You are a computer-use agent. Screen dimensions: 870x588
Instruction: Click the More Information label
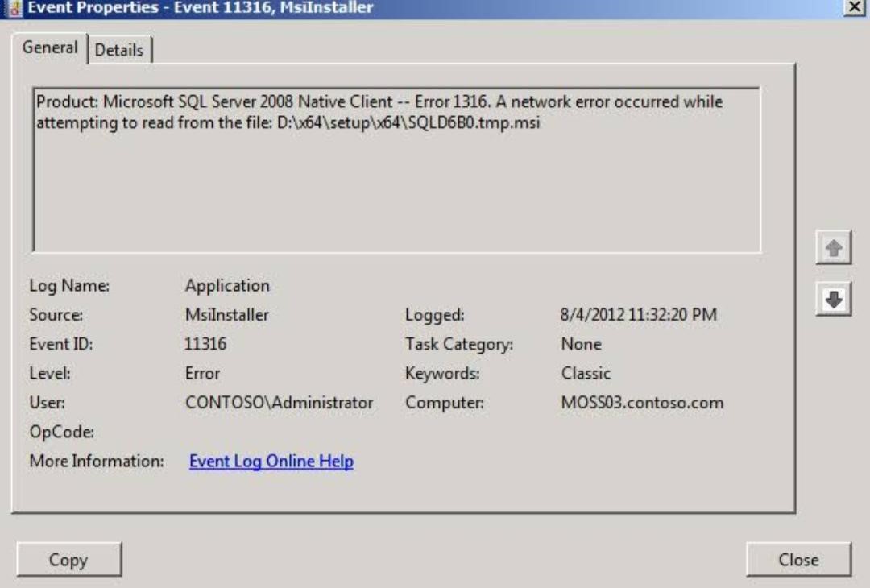(97, 461)
